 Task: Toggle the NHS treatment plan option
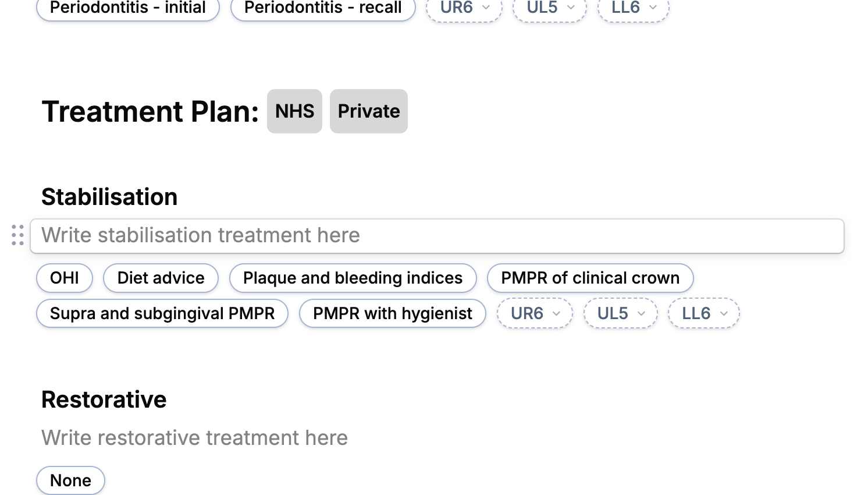[294, 111]
